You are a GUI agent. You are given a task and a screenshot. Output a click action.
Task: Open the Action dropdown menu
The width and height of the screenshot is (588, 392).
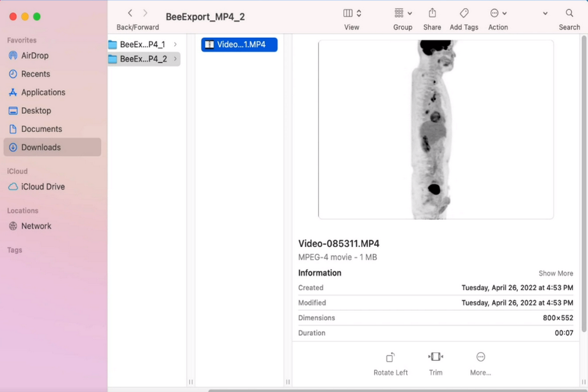(498, 13)
